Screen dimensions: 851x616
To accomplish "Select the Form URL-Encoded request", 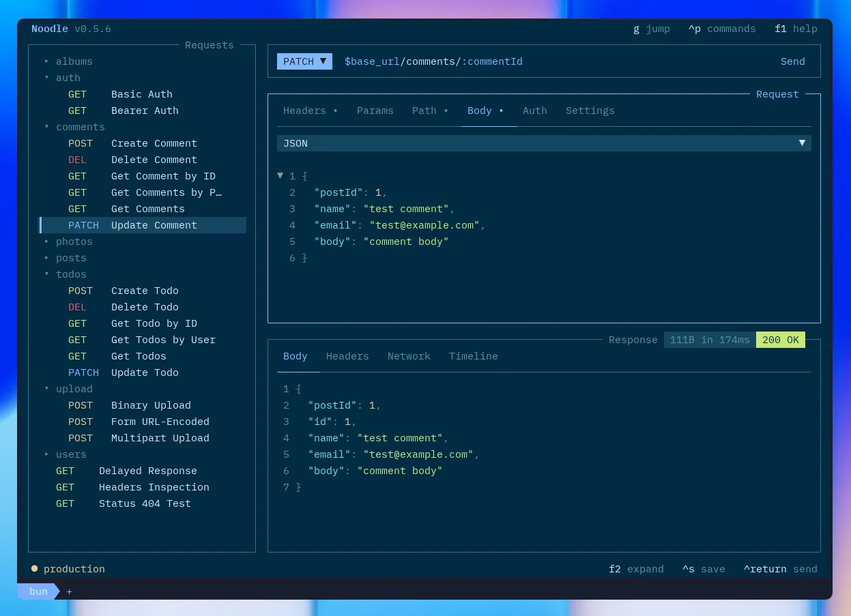I will [142, 422].
